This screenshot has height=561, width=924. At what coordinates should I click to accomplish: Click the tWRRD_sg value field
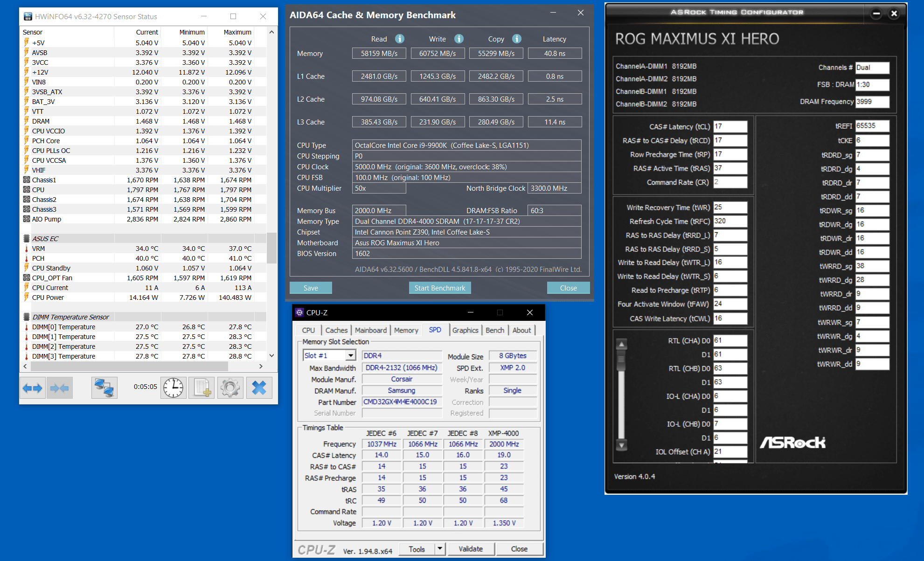point(872,266)
